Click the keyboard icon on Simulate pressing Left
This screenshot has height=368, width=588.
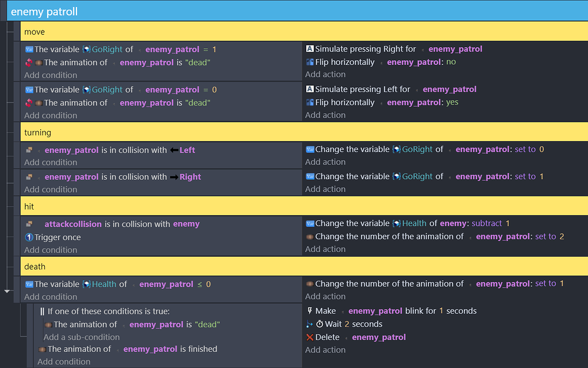pos(309,89)
